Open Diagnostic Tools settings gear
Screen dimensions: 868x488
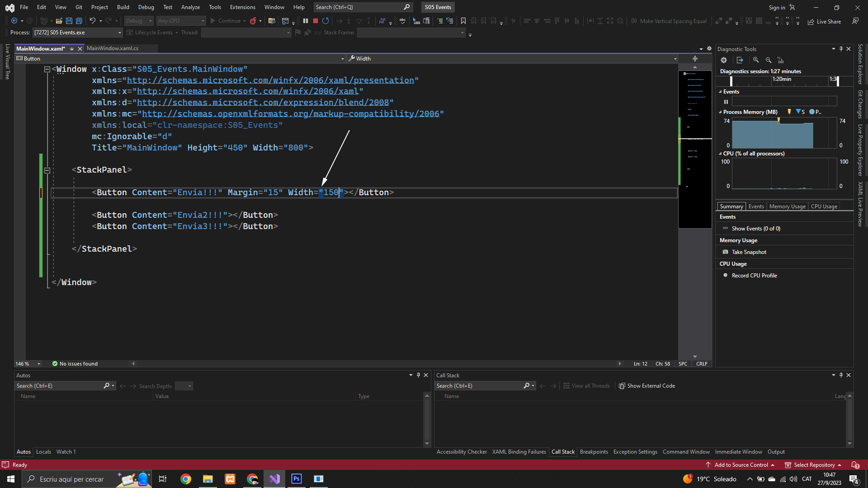click(x=724, y=60)
